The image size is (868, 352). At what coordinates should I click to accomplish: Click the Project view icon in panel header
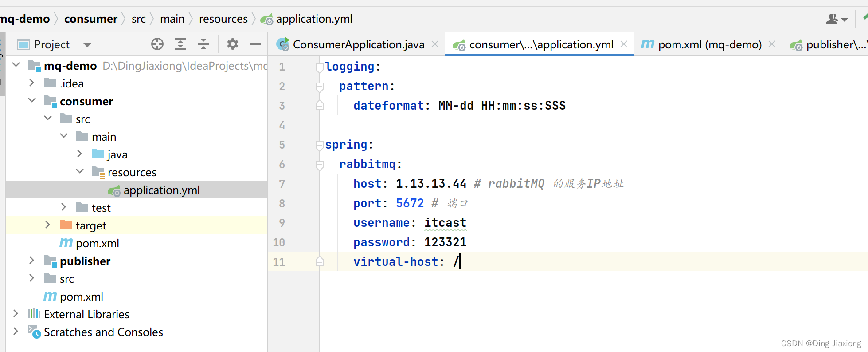pyautogui.click(x=23, y=44)
